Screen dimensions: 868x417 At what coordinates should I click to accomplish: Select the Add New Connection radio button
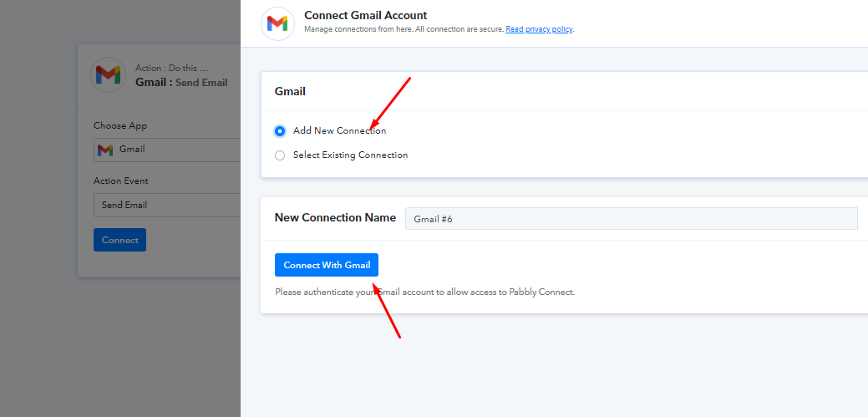click(x=280, y=131)
